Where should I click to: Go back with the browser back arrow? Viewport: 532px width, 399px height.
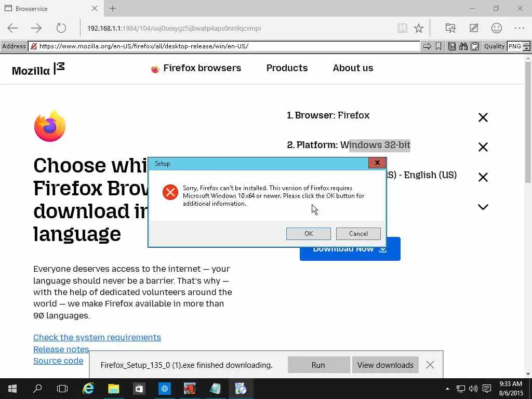coord(12,28)
